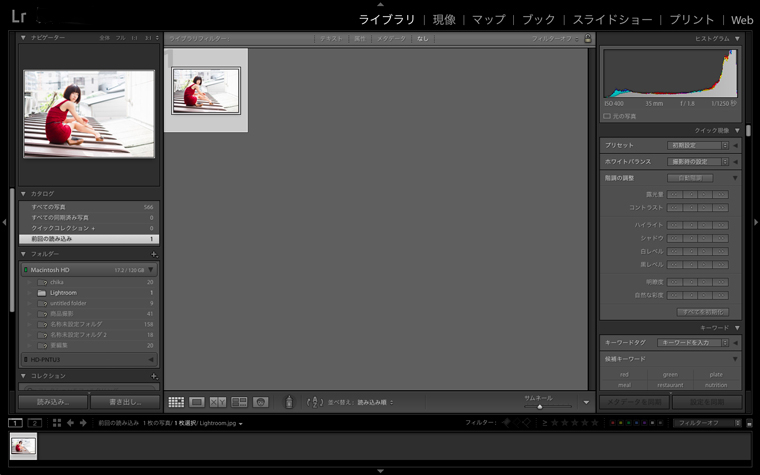Filter by green color label

pos(628,423)
